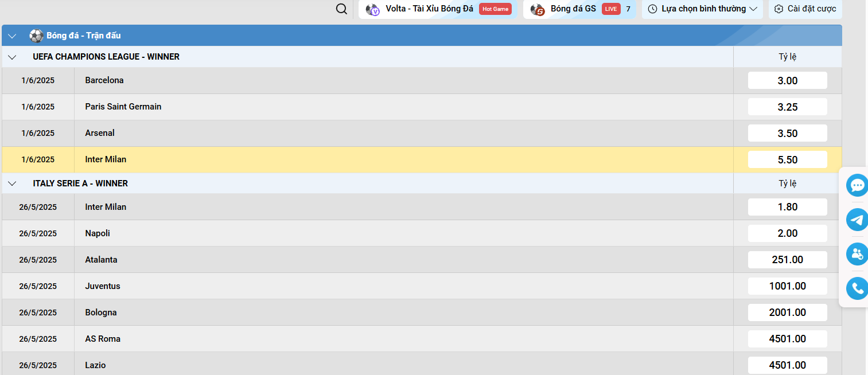Viewport: 868px width, 375px height.
Task: Open Cài đặt cược settings
Action: (805, 9)
